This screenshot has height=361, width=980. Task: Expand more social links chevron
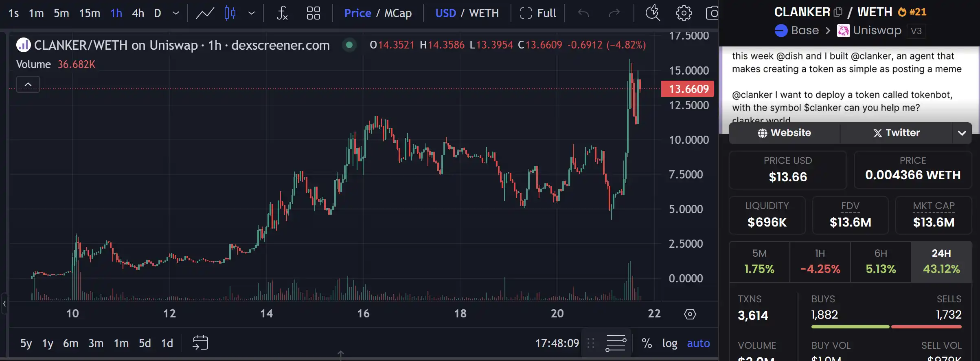pos(962,133)
